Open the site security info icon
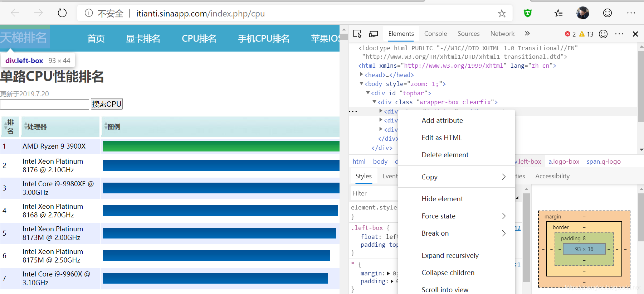This screenshot has width=644, height=294. (89, 13)
